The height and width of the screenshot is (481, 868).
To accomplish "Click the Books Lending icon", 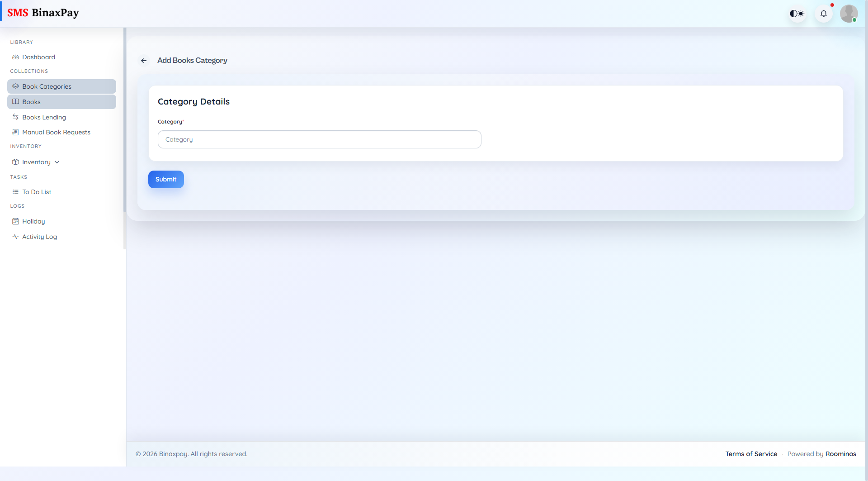I will tap(15, 117).
